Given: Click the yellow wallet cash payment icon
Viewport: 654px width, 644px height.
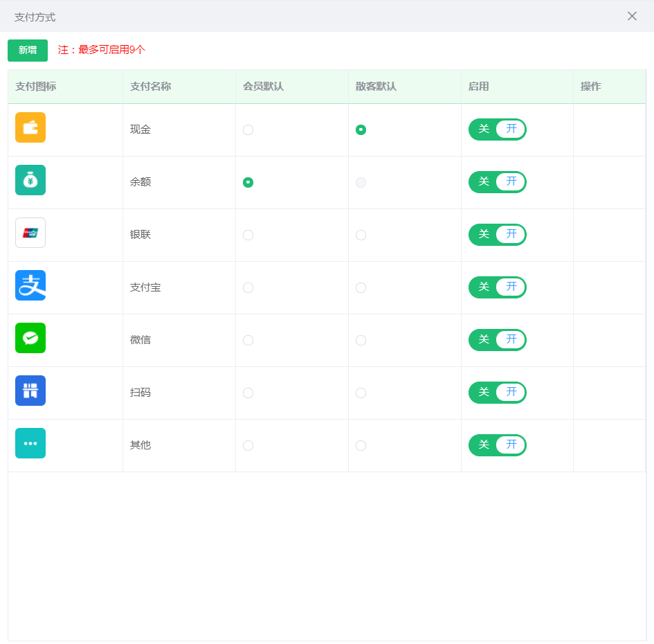Looking at the screenshot, I should pyautogui.click(x=30, y=127).
